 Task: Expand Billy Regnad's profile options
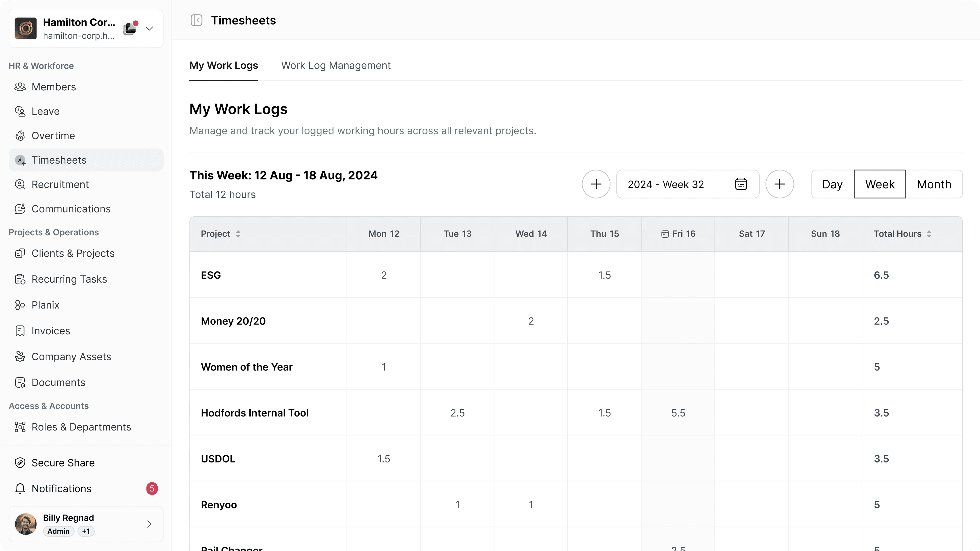[149, 524]
